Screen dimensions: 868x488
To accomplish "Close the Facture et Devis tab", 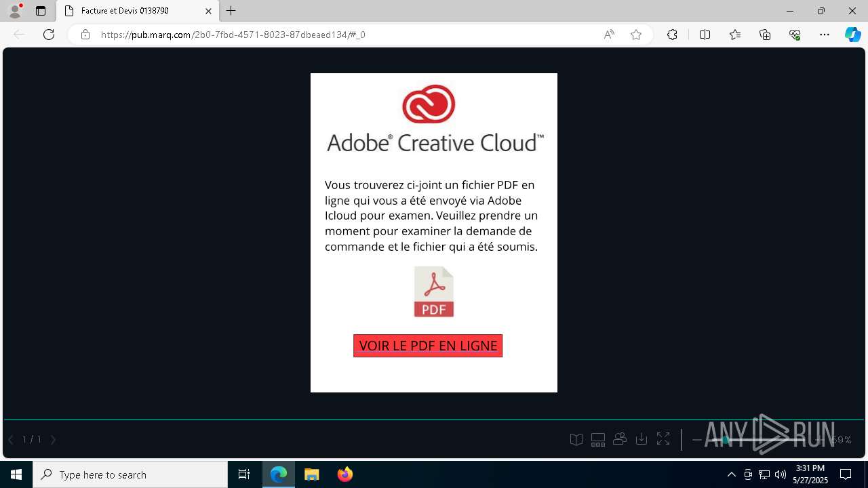I will click(208, 11).
